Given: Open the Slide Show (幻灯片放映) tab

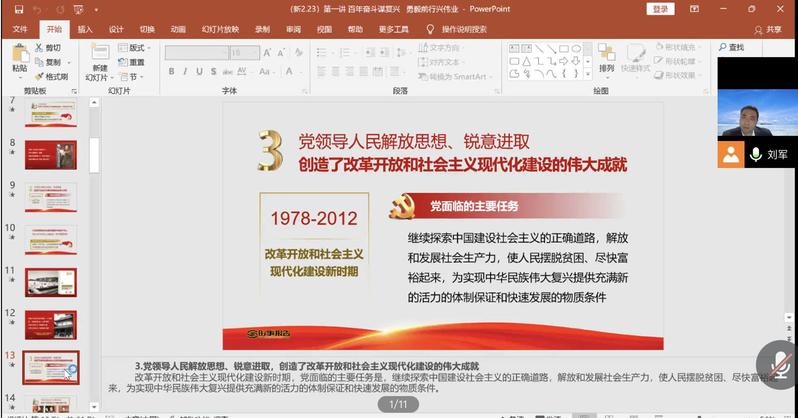Looking at the screenshot, I should coord(217,29).
